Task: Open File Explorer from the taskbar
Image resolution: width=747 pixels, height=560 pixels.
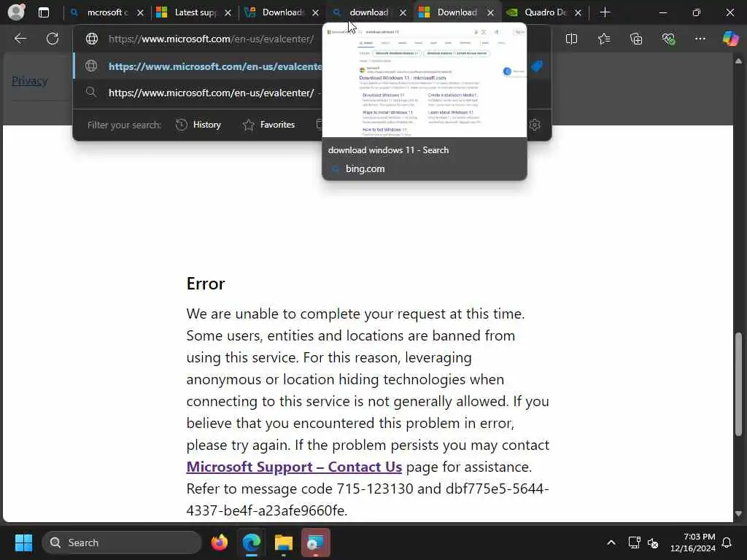Action: 284,542
